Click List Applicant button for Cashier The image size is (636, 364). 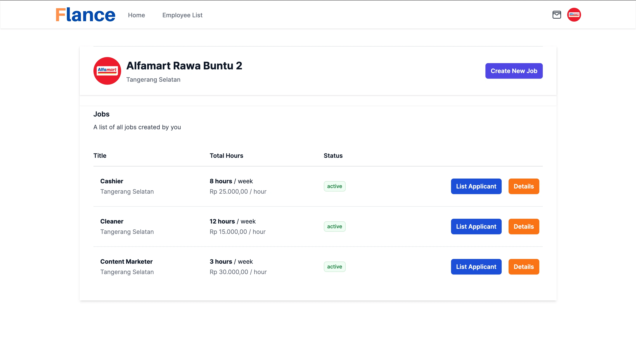click(476, 186)
